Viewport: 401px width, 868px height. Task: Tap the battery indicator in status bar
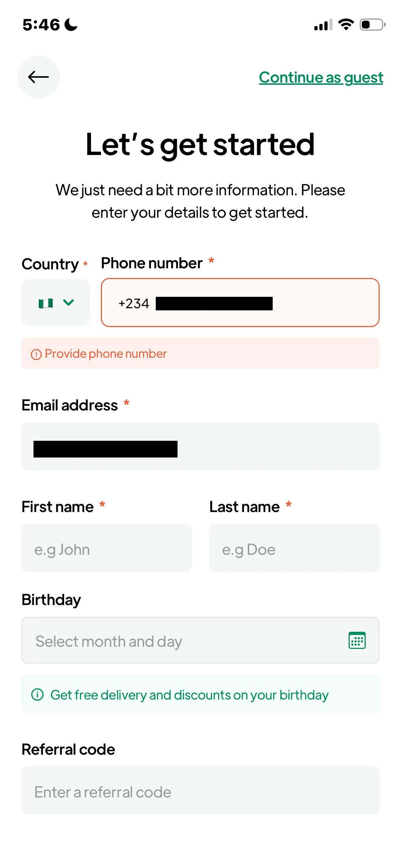pos(372,25)
